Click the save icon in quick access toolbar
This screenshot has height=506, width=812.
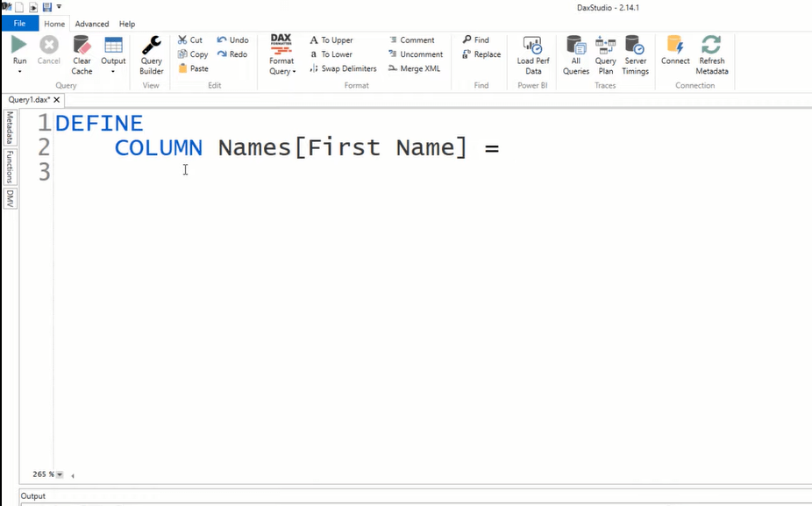coord(47,7)
